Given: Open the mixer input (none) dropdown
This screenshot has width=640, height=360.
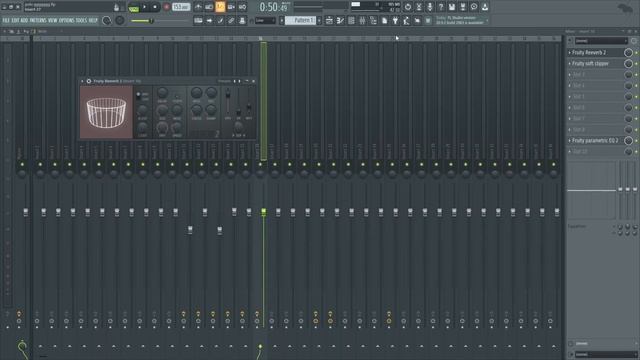Looking at the screenshot, I should pos(601,41).
